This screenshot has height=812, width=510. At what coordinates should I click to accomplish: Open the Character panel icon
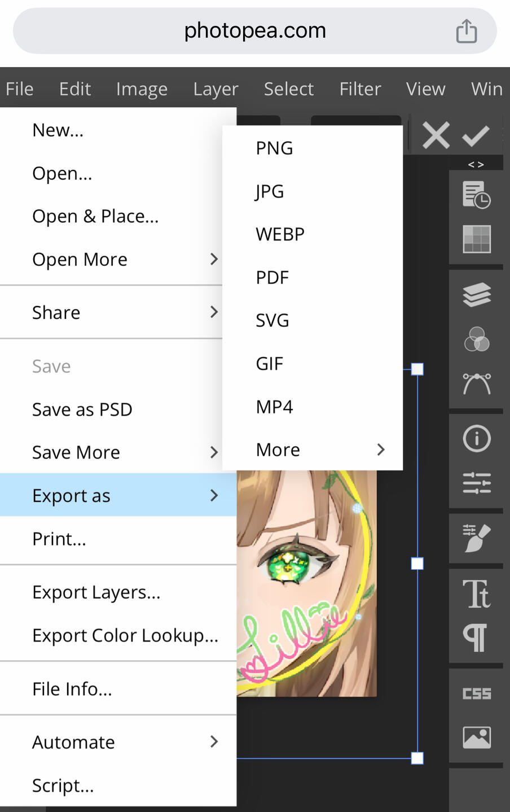[x=477, y=593]
